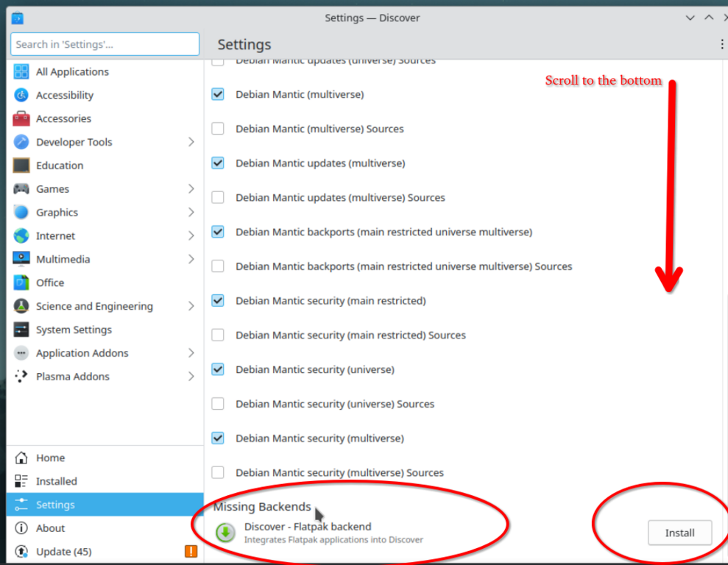The height and width of the screenshot is (565, 728).
Task: Go to the Home page
Action: [x=50, y=458]
